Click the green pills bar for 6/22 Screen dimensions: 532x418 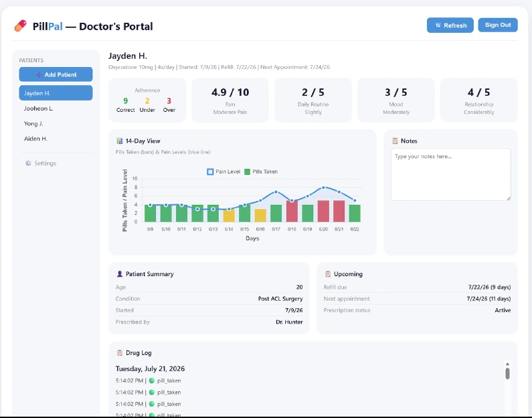[355, 213]
